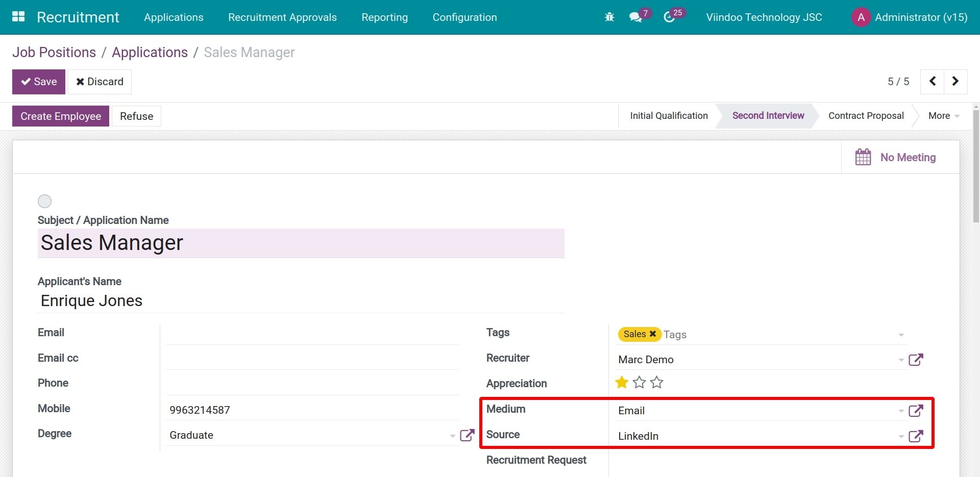The width and height of the screenshot is (980, 477).
Task: Open Marc Demo record via internal link icon
Action: pos(917,360)
